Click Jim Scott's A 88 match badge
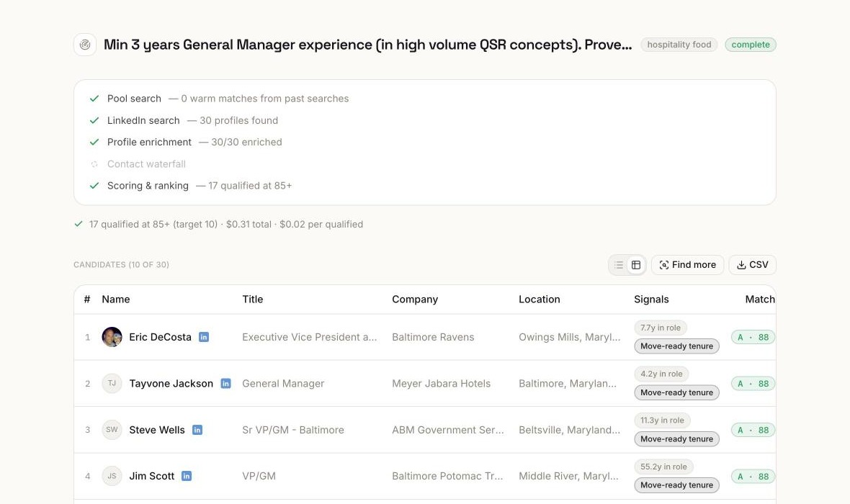Viewport: 850px width, 504px height. click(x=753, y=477)
